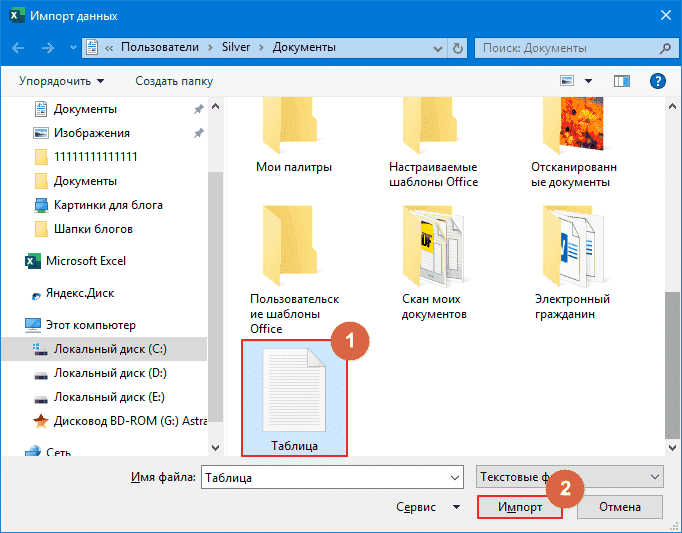
Task: Click the Forward navigation arrow
Action: (48, 48)
